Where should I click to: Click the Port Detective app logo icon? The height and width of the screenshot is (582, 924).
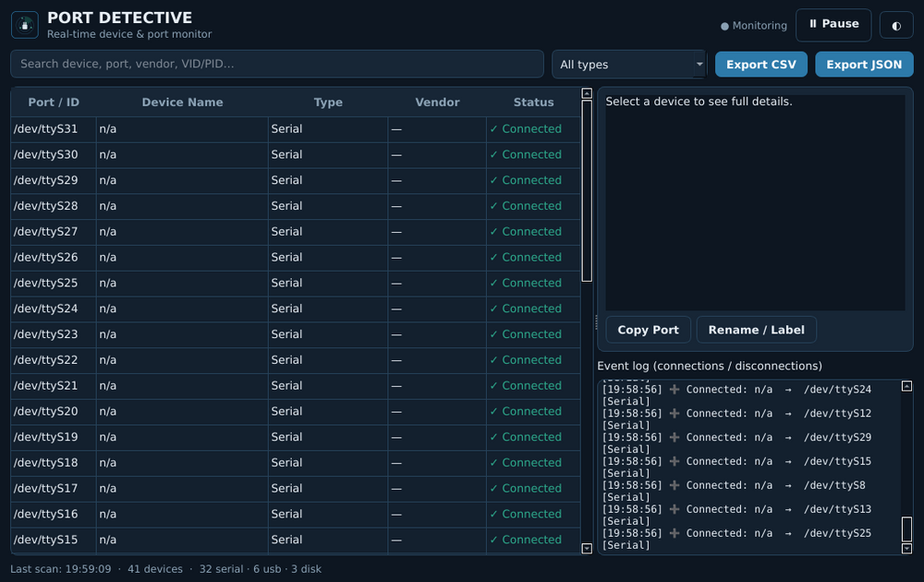pos(25,25)
